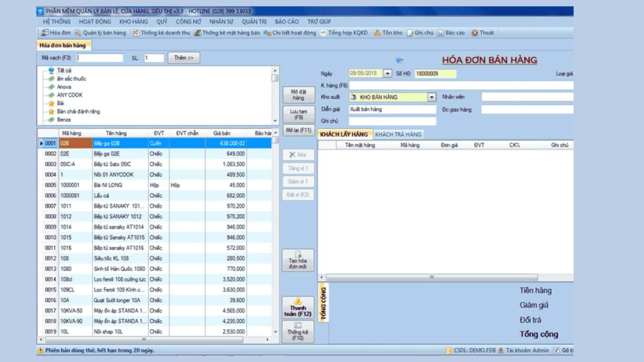Toggle the Gõ ti checkbox in status bar
This screenshot has height=362, width=644.
coord(557,351)
